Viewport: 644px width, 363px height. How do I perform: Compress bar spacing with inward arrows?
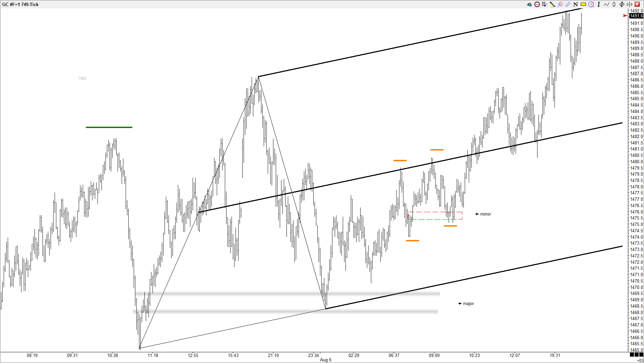pos(630,4)
